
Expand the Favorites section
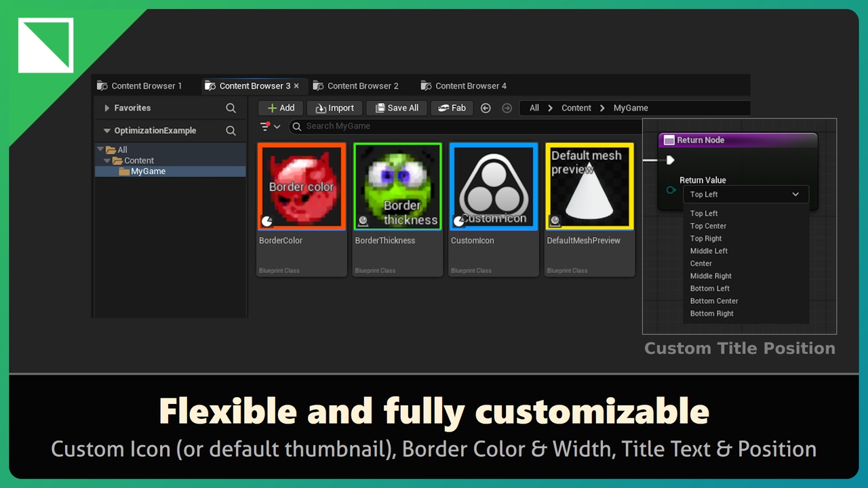click(106, 108)
